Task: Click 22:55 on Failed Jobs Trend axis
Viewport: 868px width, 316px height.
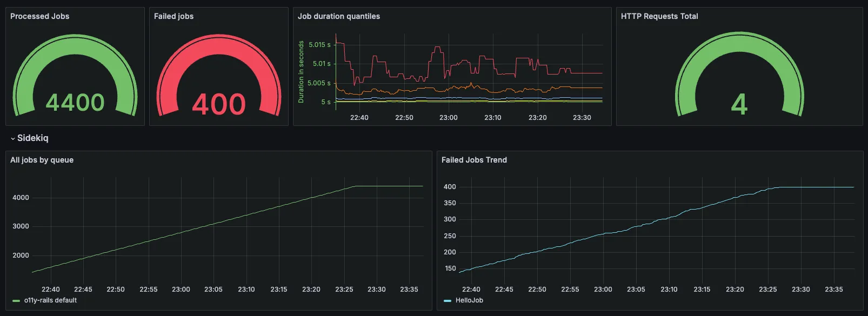Action: pos(570,290)
